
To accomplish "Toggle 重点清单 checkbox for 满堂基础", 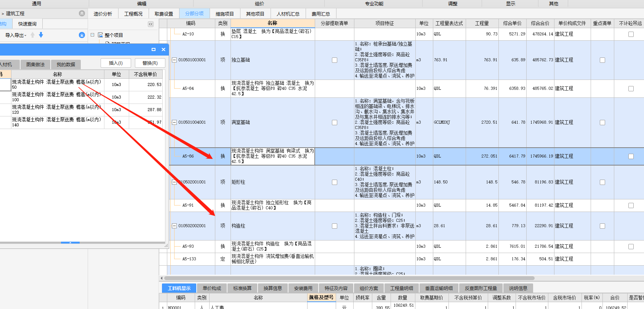I will pos(602,123).
